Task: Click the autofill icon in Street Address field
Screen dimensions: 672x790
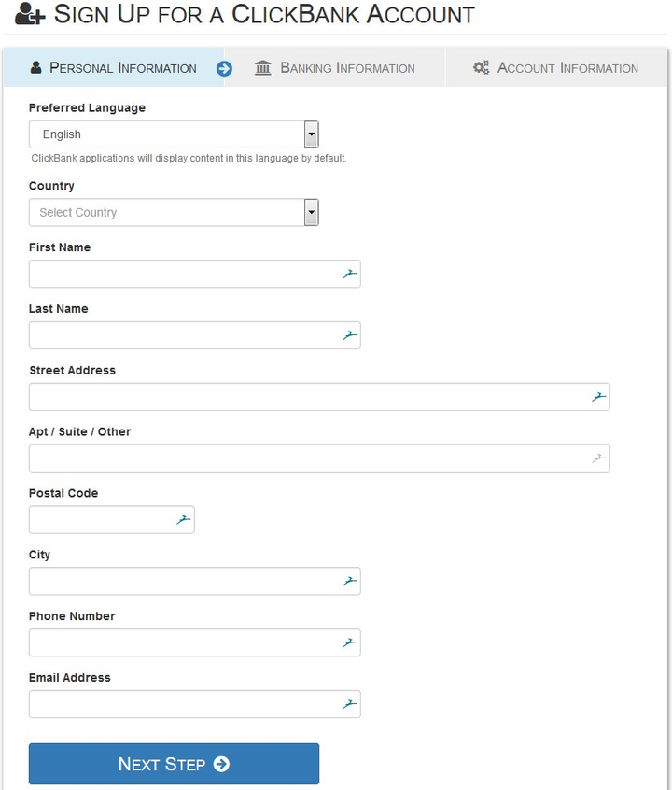Action: point(598,397)
